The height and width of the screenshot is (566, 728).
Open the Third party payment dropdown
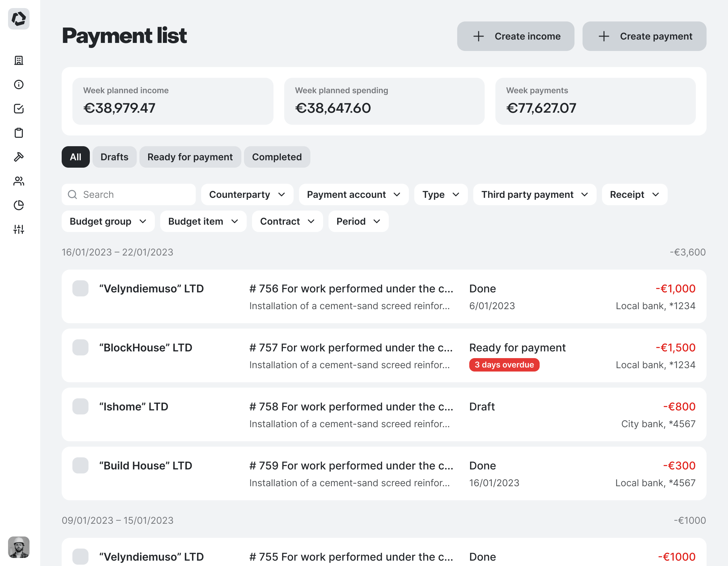click(535, 194)
